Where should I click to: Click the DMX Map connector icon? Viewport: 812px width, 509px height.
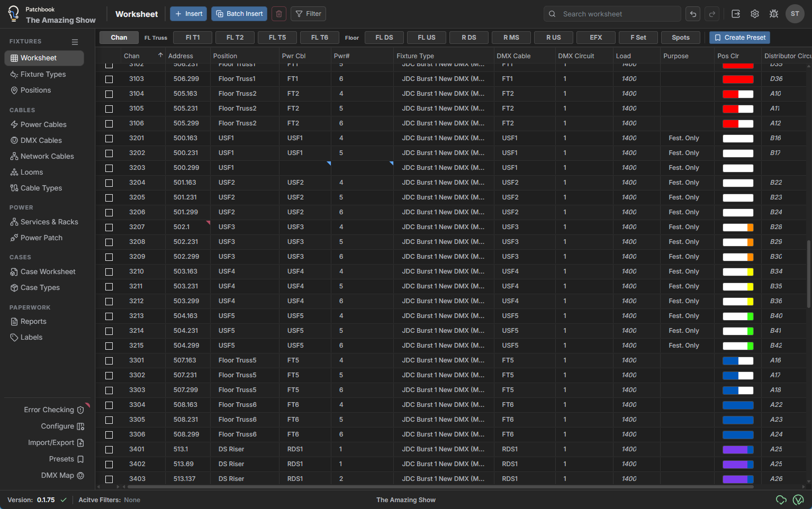click(80, 476)
